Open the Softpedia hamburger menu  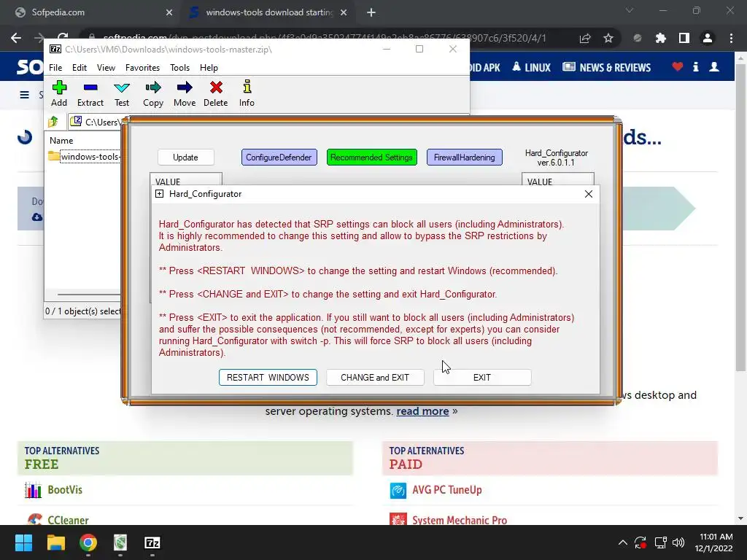coord(24,95)
